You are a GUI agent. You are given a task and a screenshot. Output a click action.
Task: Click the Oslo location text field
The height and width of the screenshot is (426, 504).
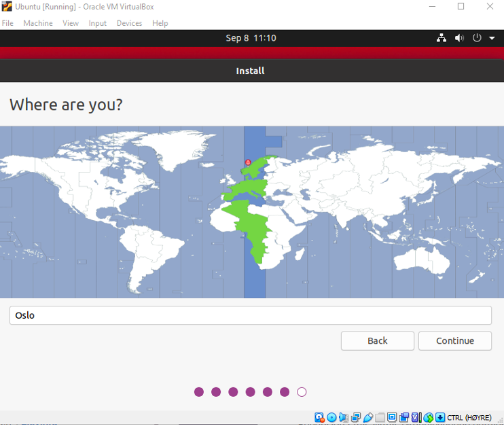[251, 315]
